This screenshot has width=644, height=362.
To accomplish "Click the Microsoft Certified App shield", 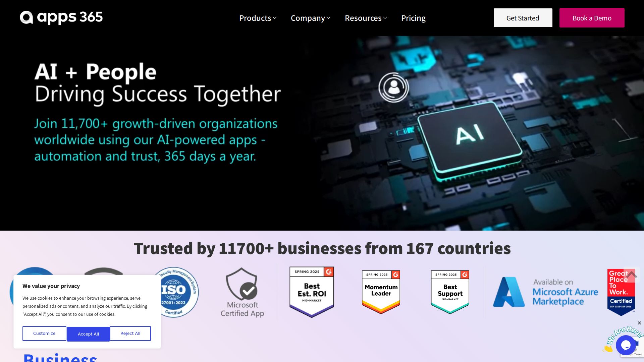I will coord(242,292).
